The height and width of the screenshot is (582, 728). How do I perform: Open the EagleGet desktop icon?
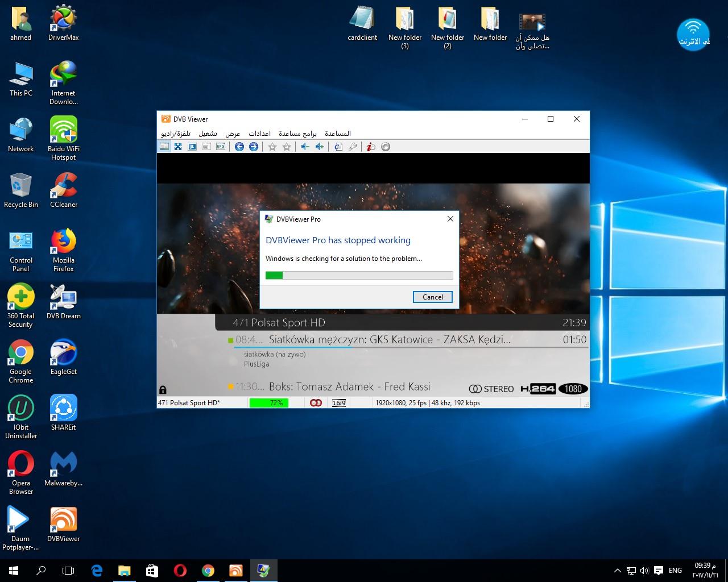pos(64,357)
